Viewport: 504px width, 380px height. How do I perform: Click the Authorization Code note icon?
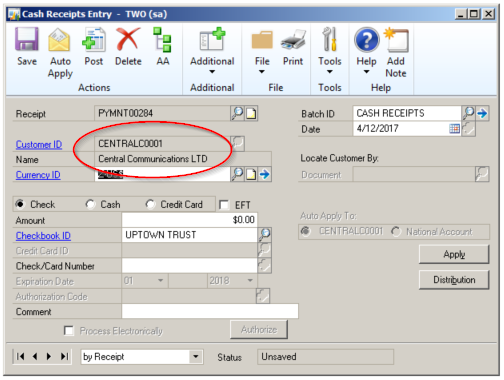click(x=263, y=296)
